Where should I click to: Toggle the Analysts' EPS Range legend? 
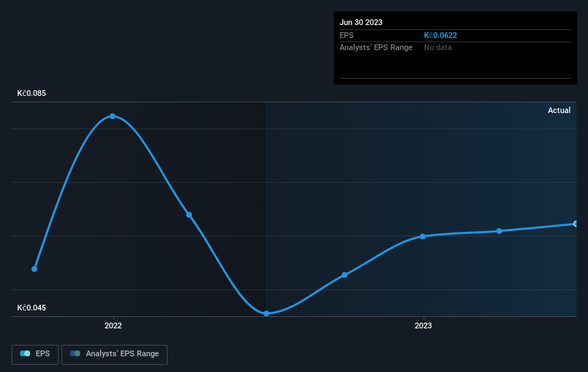pyautogui.click(x=115, y=354)
